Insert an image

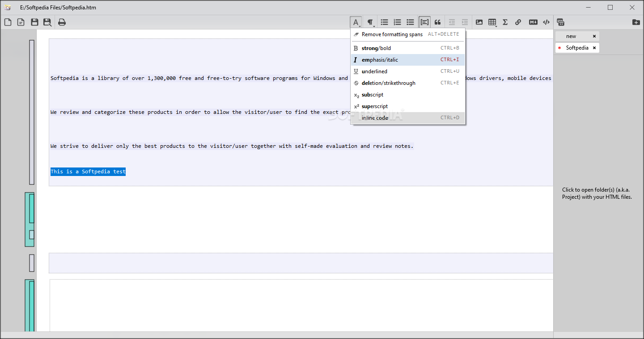pyautogui.click(x=479, y=22)
